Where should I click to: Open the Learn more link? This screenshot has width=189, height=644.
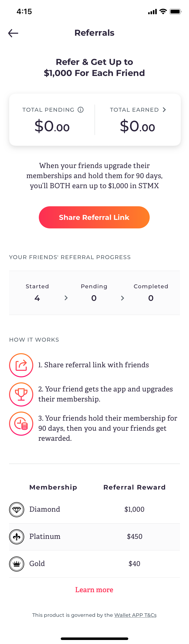pyautogui.click(x=94, y=590)
